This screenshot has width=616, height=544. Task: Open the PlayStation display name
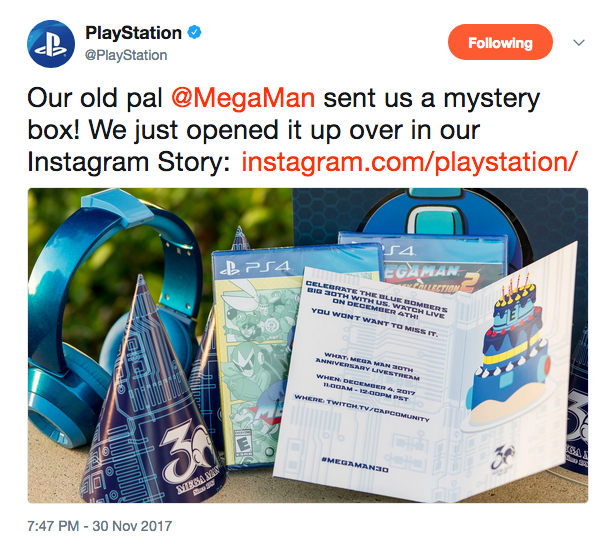[133, 33]
